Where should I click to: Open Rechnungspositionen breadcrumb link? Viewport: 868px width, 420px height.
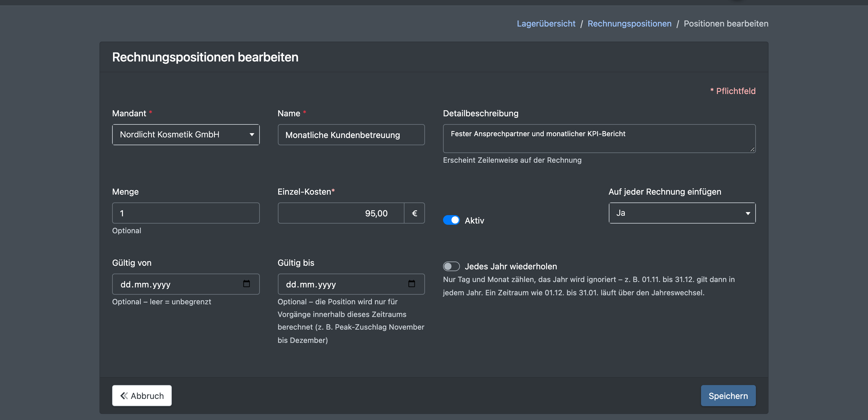point(629,23)
